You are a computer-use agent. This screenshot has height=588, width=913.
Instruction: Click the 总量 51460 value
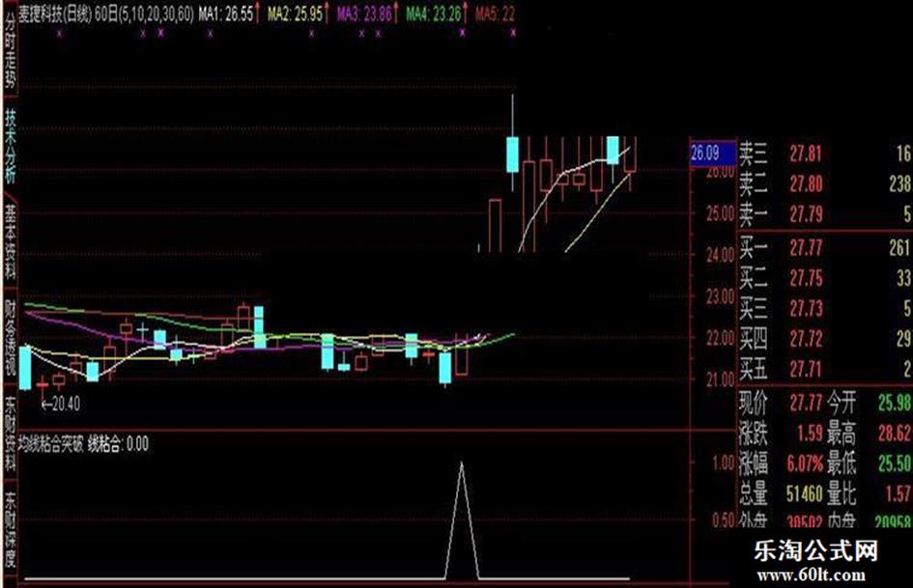click(x=804, y=494)
